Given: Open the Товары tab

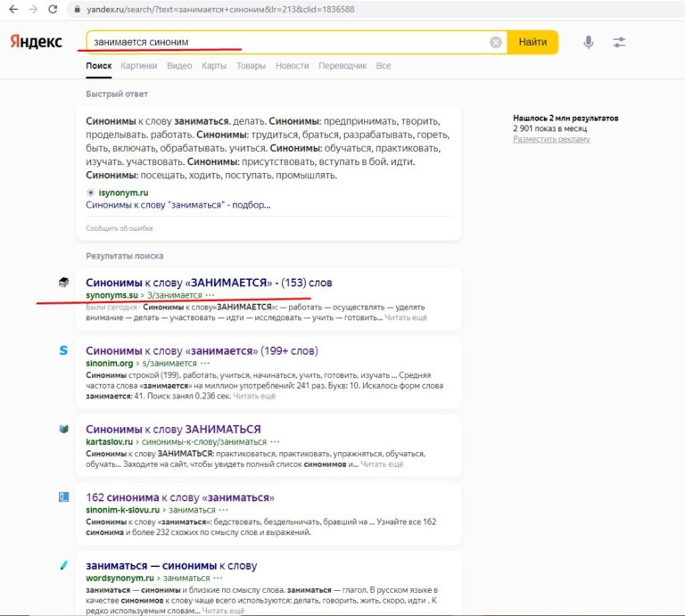Looking at the screenshot, I should pyautogui.click(x=251, y=66).
